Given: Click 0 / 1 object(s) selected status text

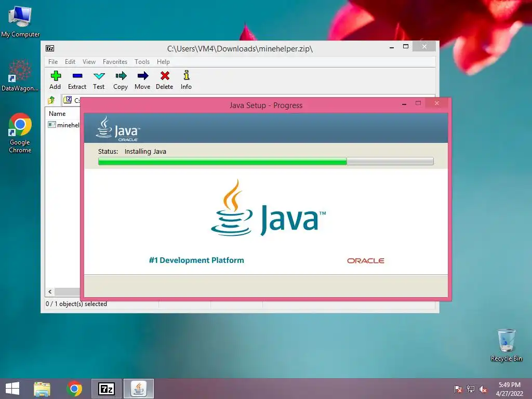Looking at the screenshot, I should 76,304.
